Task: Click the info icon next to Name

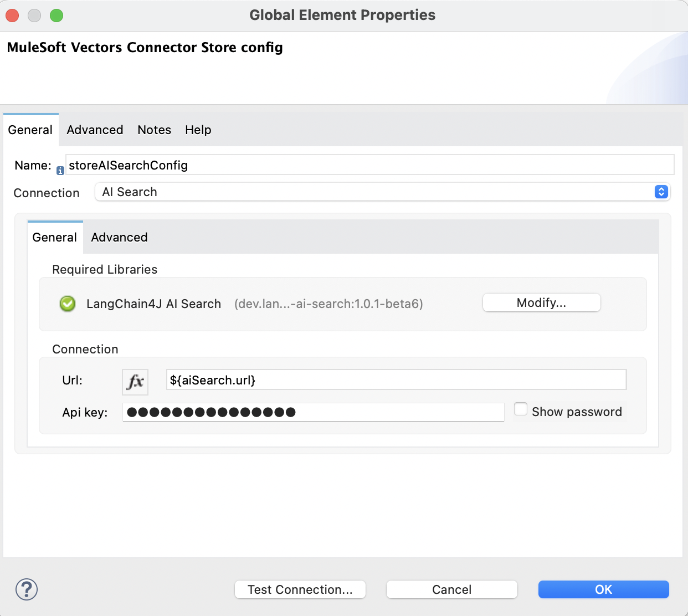Action: coord(60,171)
